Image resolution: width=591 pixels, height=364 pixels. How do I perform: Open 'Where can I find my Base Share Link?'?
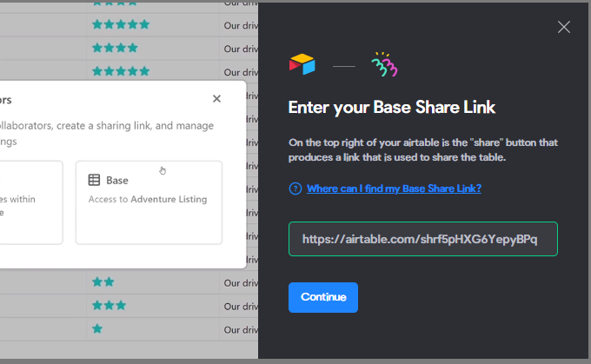[394, 189]
